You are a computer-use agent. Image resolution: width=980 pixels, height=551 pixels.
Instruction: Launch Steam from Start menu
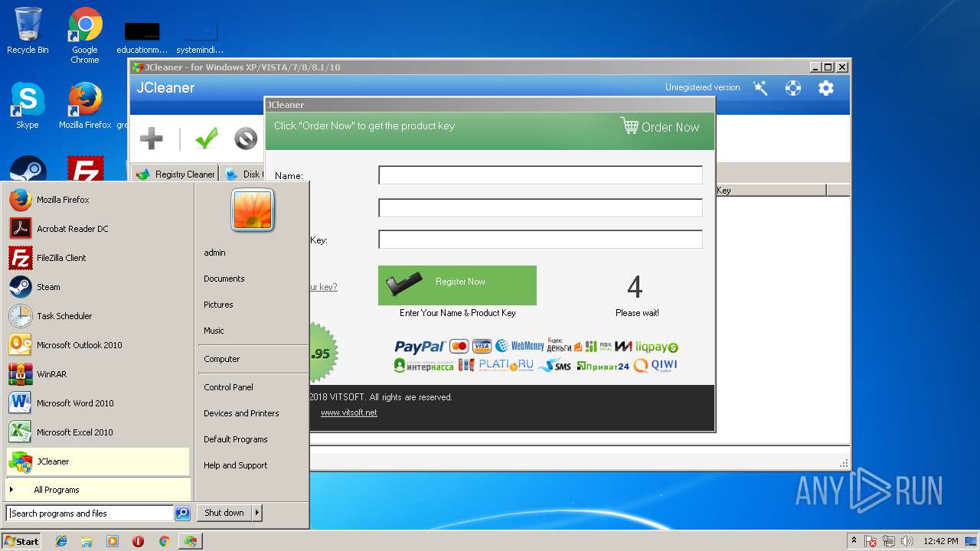coord(98,287)
